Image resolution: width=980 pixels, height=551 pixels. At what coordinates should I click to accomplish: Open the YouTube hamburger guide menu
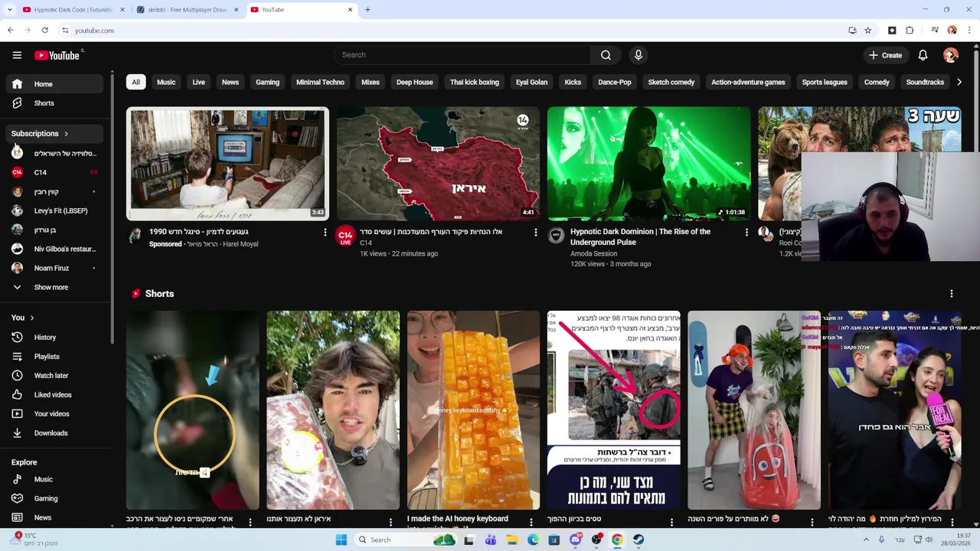(17, 55)
